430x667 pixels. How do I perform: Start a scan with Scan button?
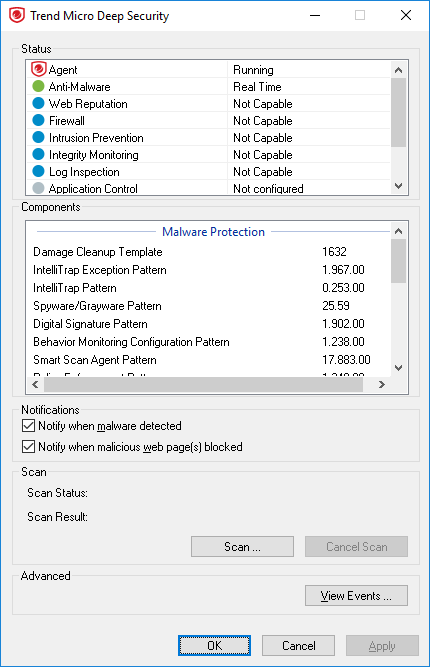tap(242, 547)
